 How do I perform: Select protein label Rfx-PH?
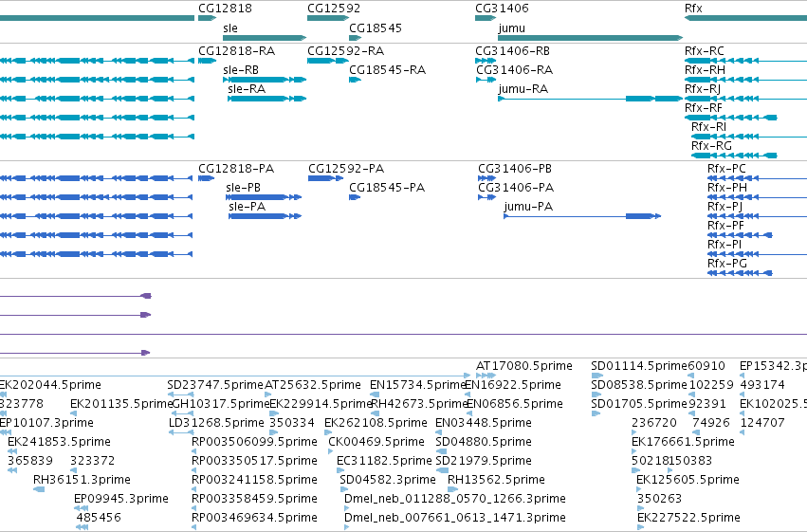point(726,187)
